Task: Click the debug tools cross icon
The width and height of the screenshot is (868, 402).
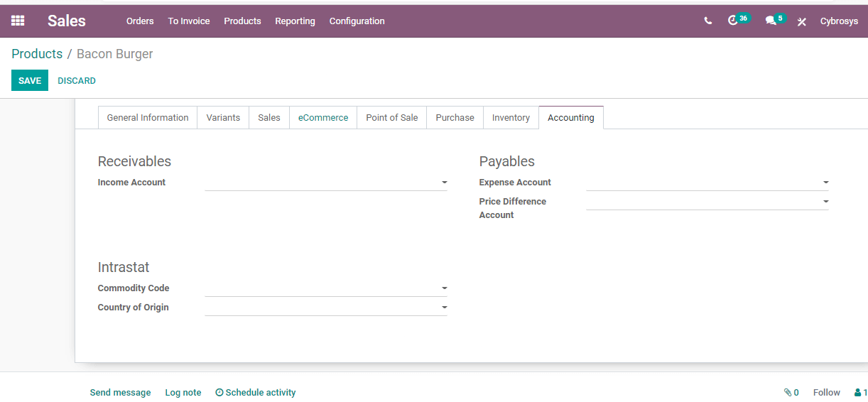Action: coord(802,22)
